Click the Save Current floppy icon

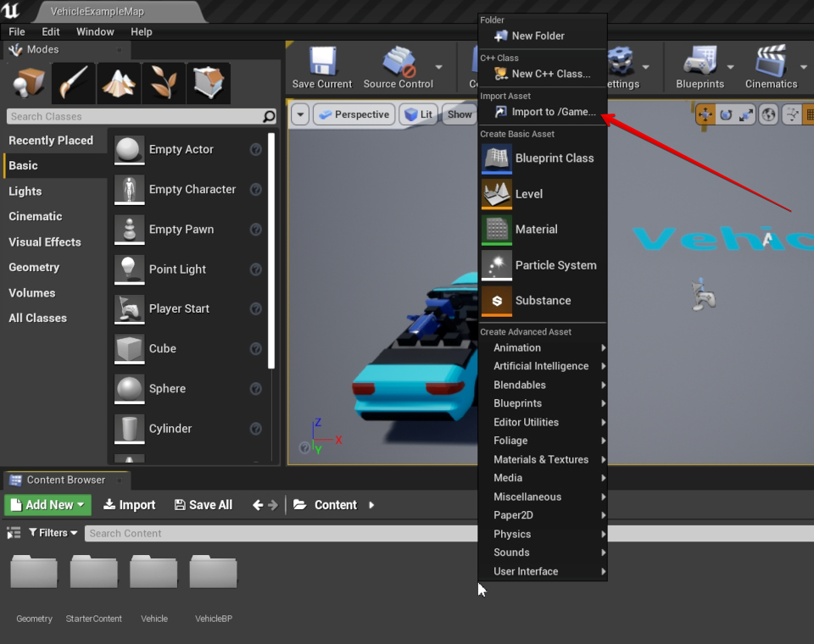click(x=322, y=61)
